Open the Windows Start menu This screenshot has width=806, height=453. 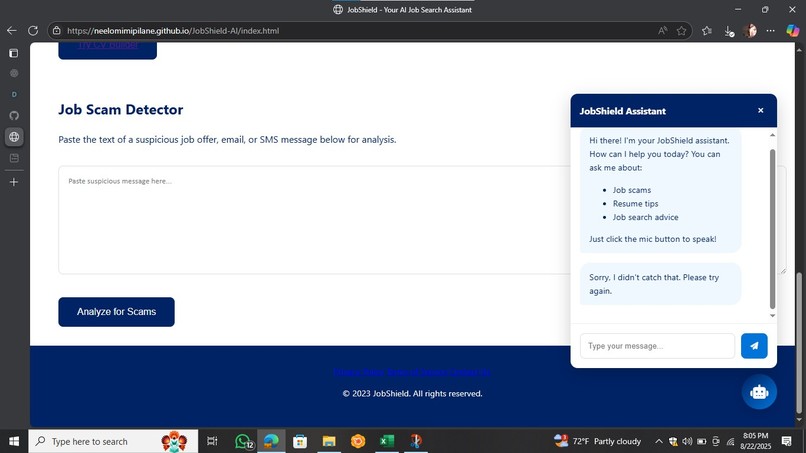coord(14,441)
